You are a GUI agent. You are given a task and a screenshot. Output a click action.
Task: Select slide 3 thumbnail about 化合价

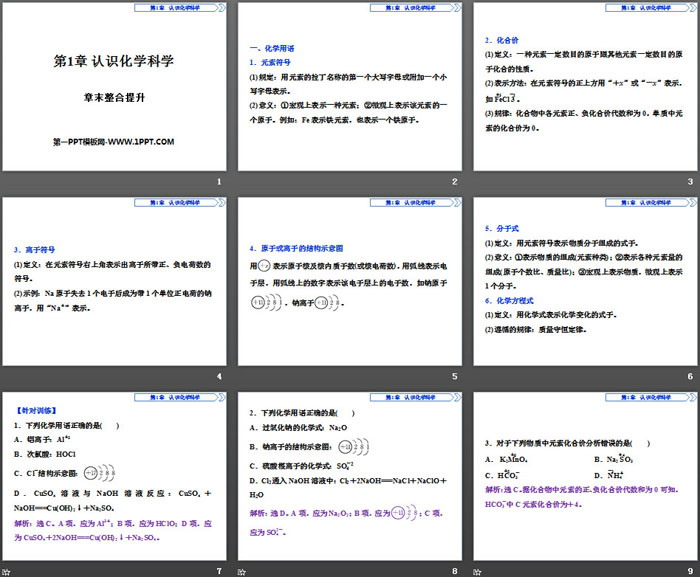[585, 87]
